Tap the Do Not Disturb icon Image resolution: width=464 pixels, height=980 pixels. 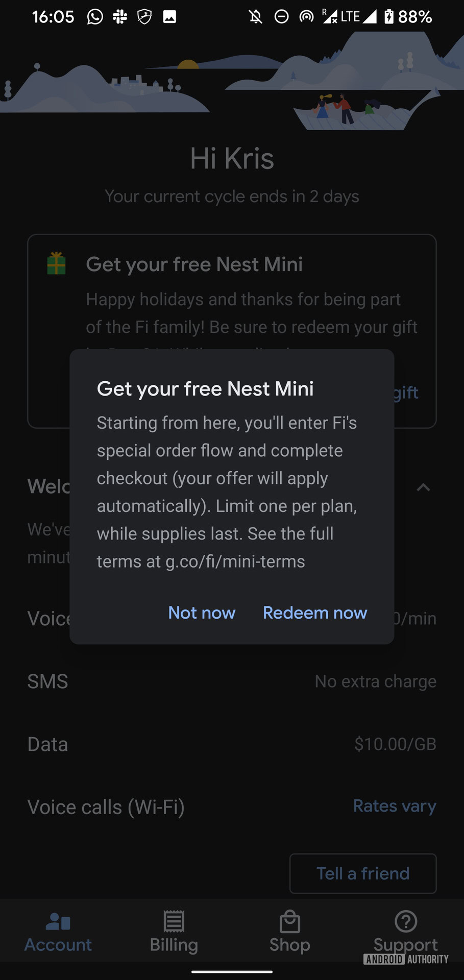click(281, 17)
